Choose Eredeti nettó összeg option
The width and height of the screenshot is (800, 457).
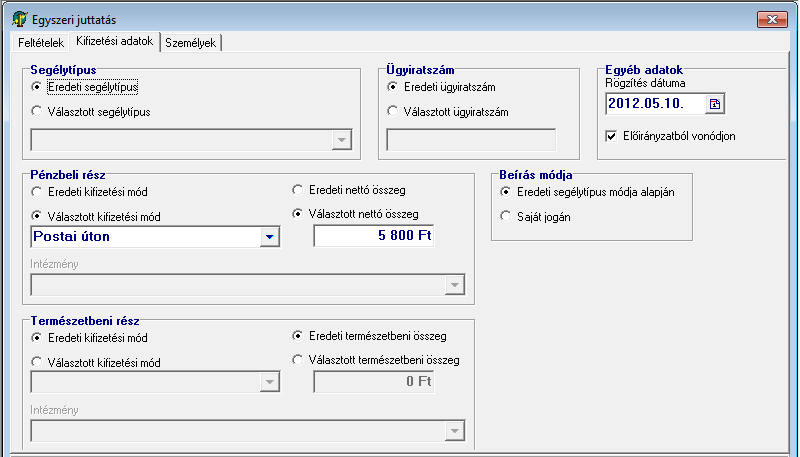coord(297,190)
